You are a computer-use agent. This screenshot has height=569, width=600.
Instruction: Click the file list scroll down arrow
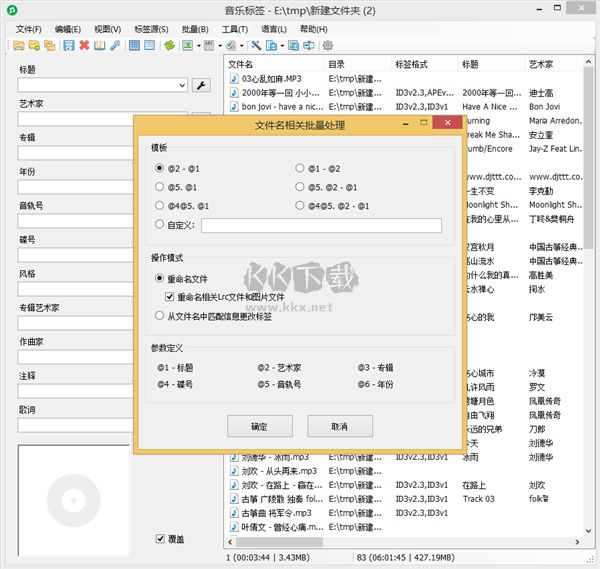tap(589, 531)
